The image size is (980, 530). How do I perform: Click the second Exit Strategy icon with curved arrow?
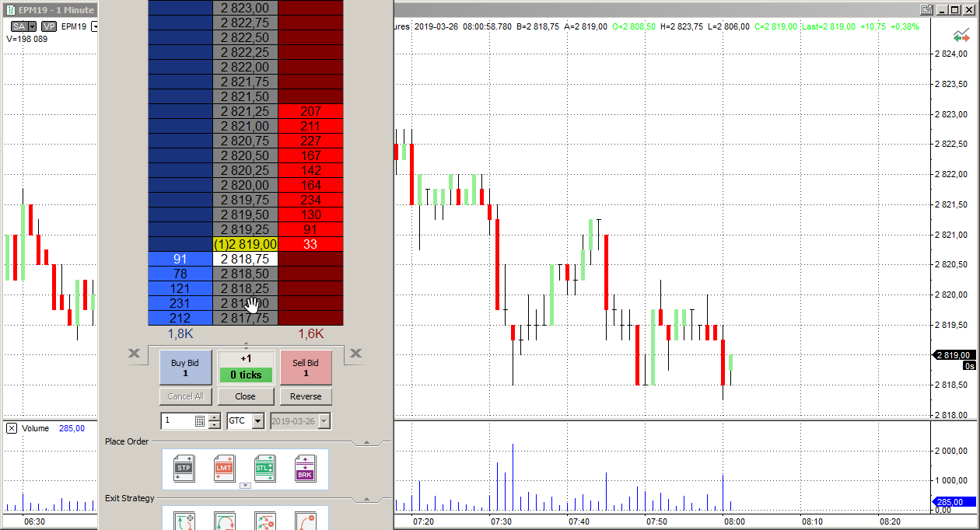point(224,521)
